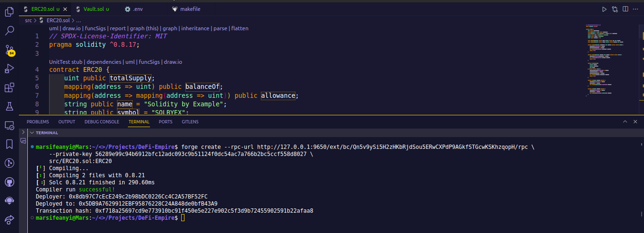644x233 pixels.
Task: Open the Run and Debug view
Action: (x=9, y=69)
